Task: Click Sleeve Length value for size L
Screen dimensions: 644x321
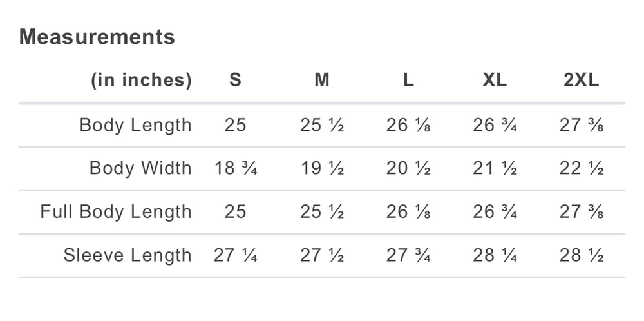Action: (408, 256)
